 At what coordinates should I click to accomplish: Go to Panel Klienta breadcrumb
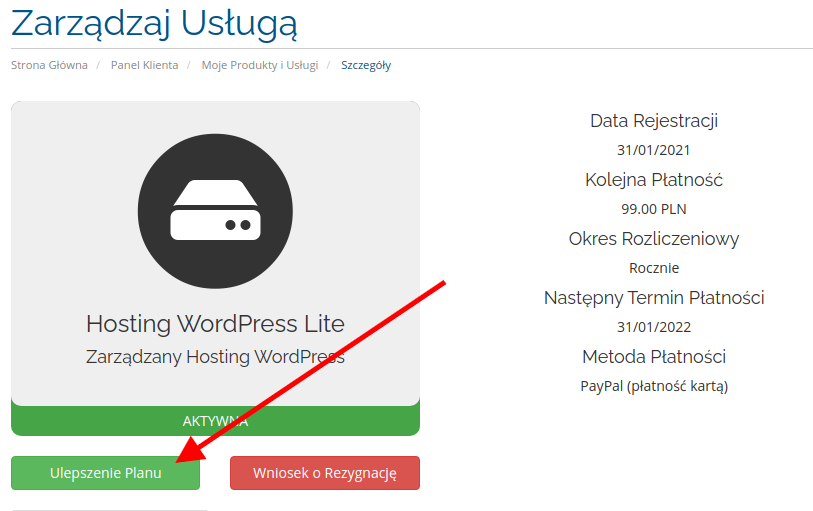pyautogui.click(x=144, y=65)
